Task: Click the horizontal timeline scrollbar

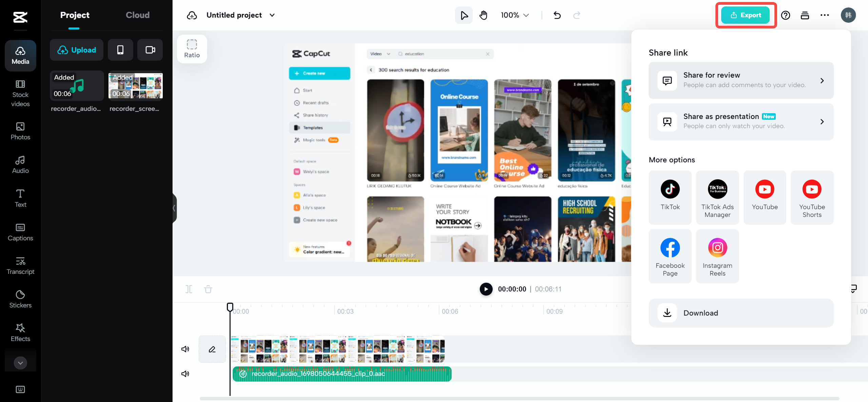Action: (x=519, y=399)
